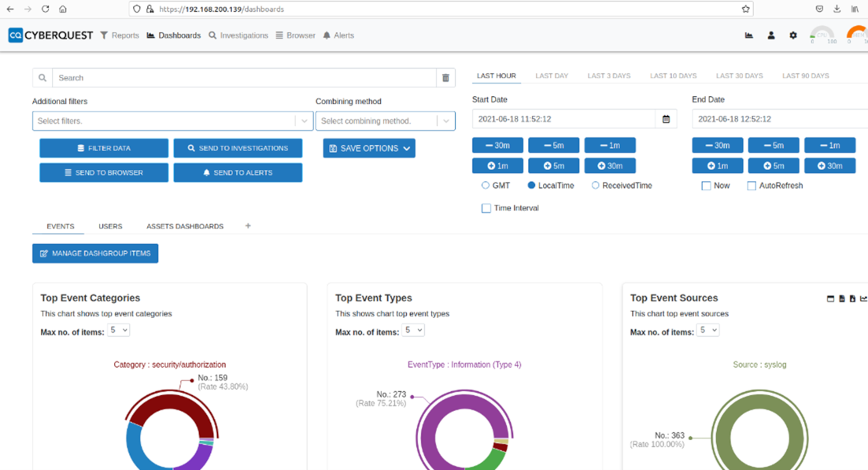Add 5m to the End Date
This screenshot has width=868, height=470.
coord(774,165)
